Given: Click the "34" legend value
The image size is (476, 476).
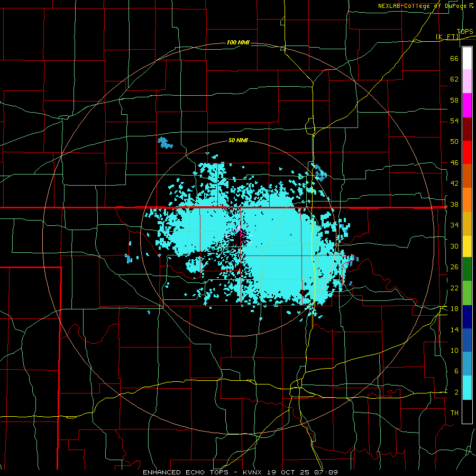Looking at the screenshot, I should click(454, 225).
